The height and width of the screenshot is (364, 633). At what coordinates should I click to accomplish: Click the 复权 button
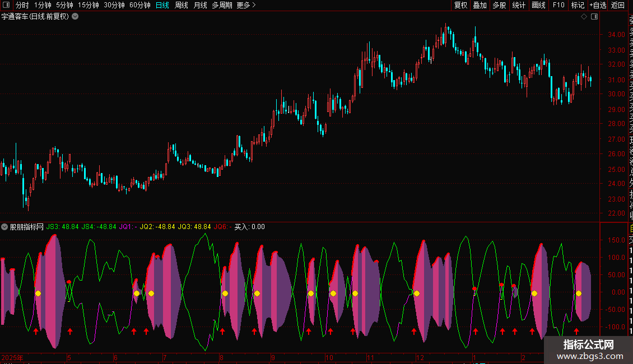(460, 5)
